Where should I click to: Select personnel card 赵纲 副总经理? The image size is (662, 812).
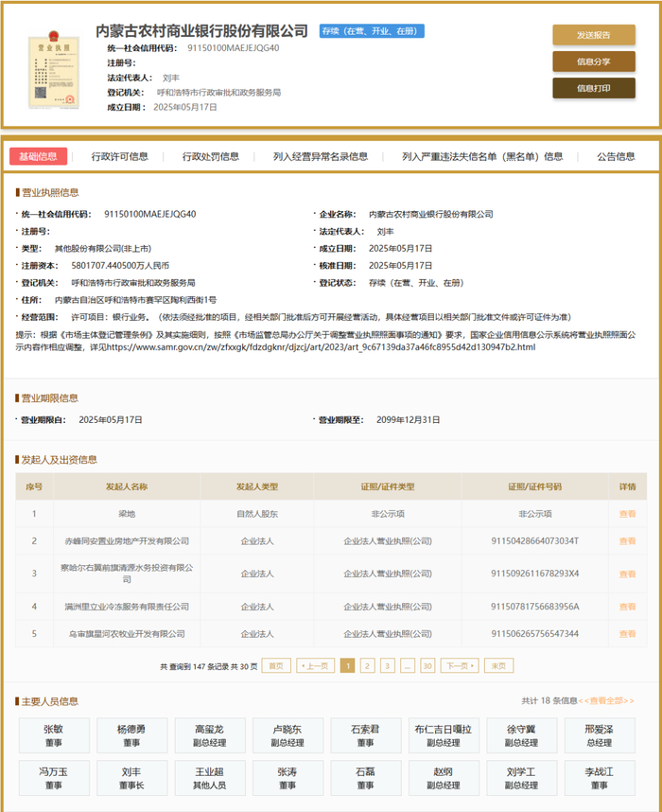[x=444, y=778]
